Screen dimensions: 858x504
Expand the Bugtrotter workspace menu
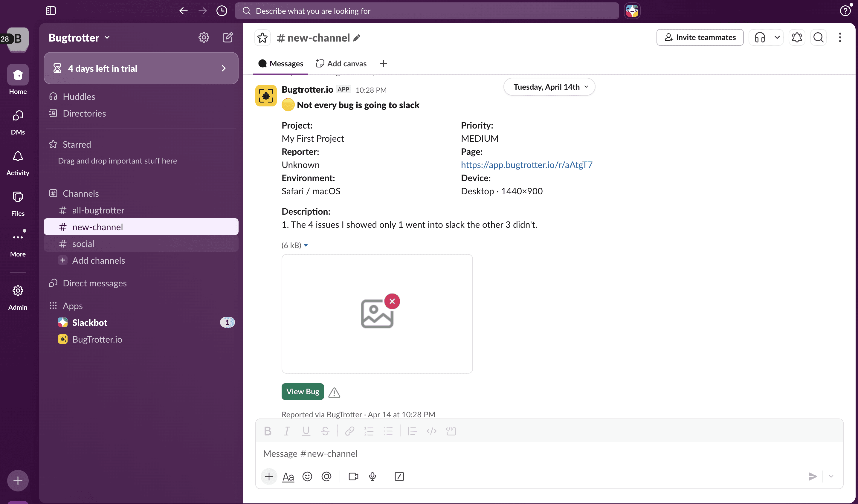click(x=79, y=37)
